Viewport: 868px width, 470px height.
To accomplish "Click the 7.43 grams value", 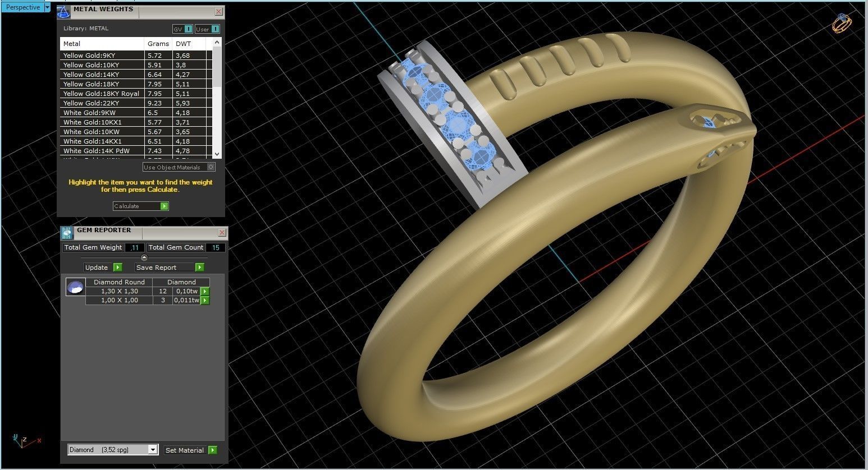I will 154,151.
